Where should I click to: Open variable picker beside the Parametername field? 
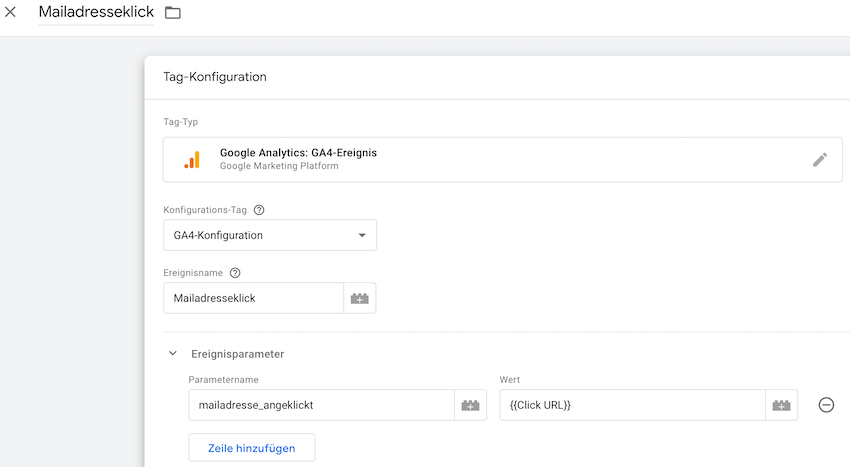(470, 405)
